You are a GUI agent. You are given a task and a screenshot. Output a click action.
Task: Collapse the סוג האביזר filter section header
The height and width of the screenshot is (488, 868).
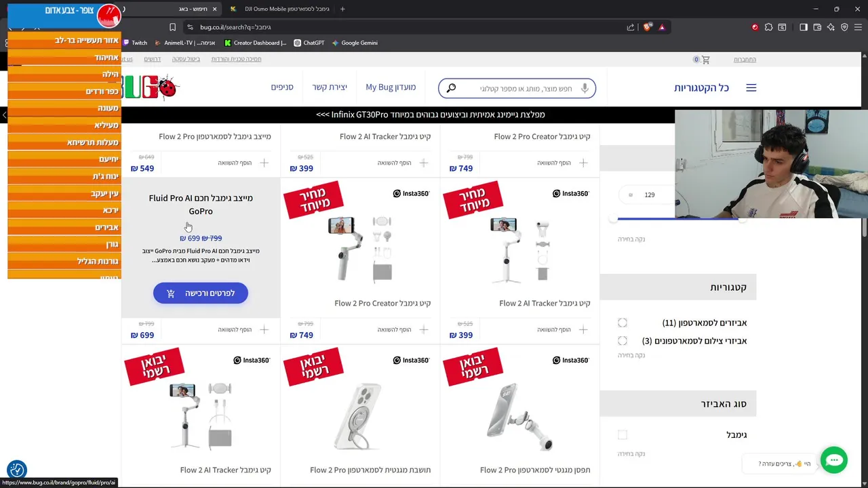coord(678,404)
